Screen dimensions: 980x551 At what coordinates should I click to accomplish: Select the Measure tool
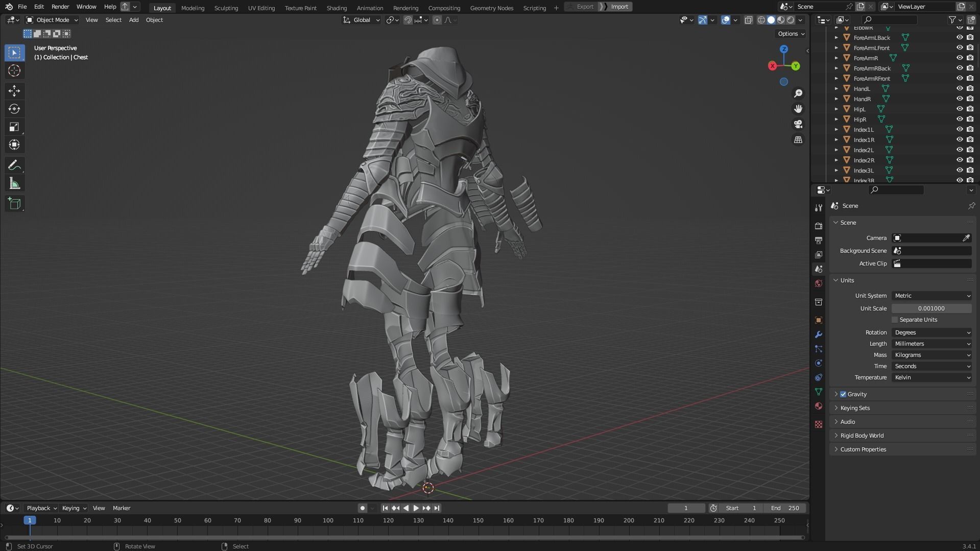14,183
